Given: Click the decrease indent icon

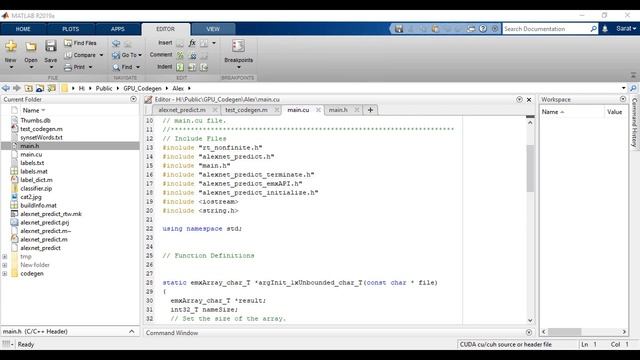Looking at the screenshot, I should point(204,67).
